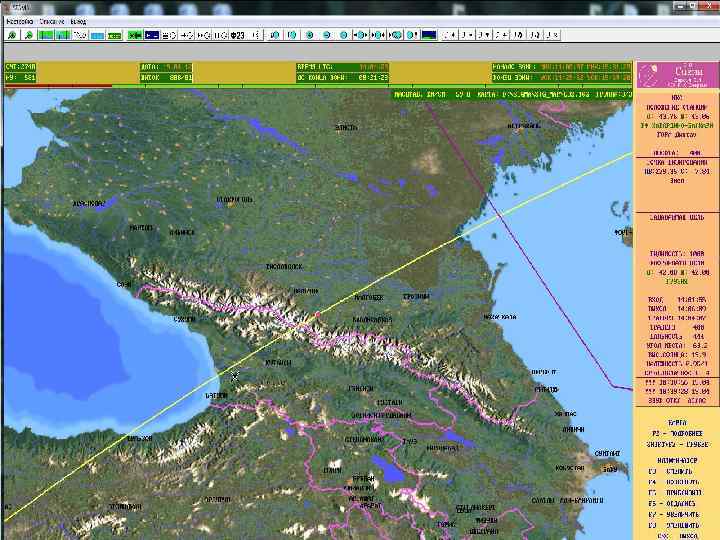The image size is (720, 540).
Task: Click the Ереван city label on map
Action: tap(363, 478)
